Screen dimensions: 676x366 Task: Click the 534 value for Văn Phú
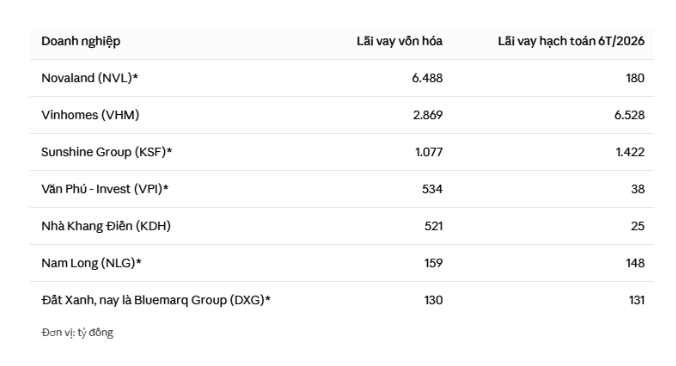tap(432, 189)
